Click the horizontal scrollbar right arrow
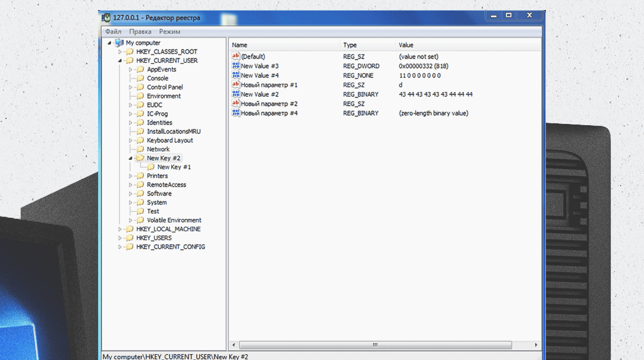The height and width of the screenshot is (360, 644). pos(536,345)
